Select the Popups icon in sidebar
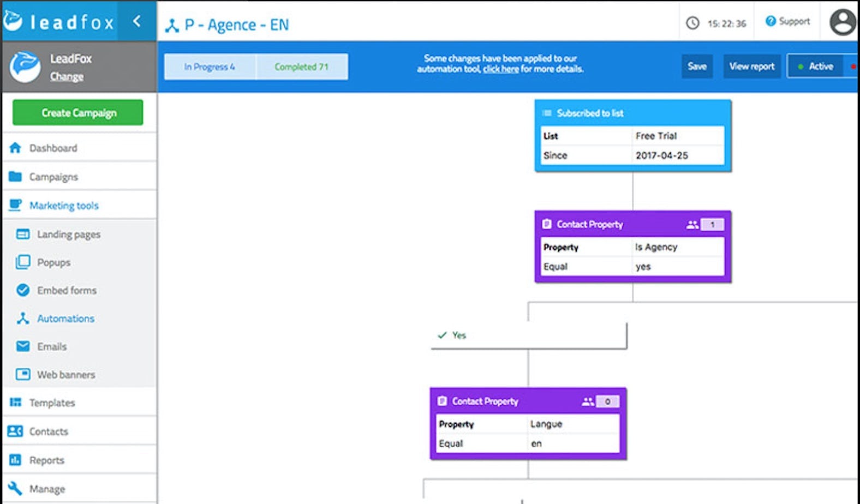 (23, 262)
